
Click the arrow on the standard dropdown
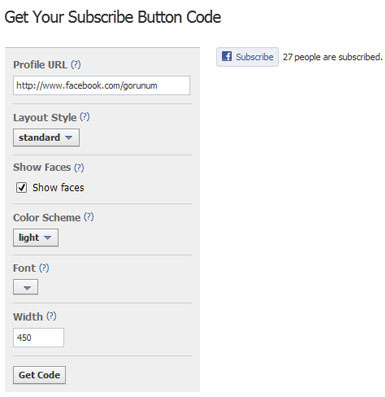click(69, 138)
